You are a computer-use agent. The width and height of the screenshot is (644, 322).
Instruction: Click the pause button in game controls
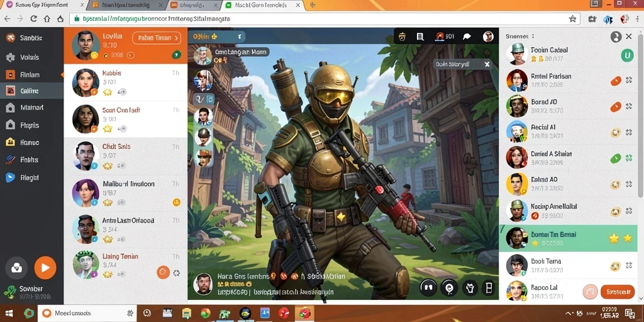[428, 287]
